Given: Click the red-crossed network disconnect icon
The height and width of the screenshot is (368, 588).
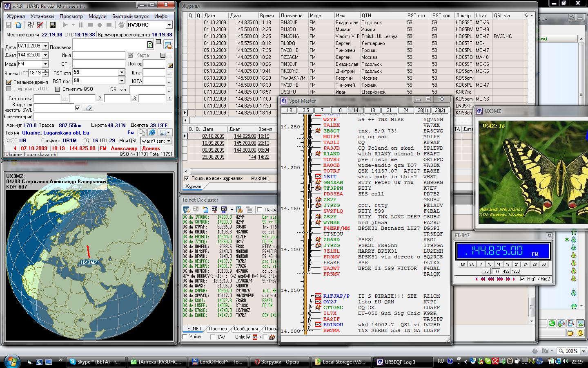Looking at the screenshot, I should (40, 25).
